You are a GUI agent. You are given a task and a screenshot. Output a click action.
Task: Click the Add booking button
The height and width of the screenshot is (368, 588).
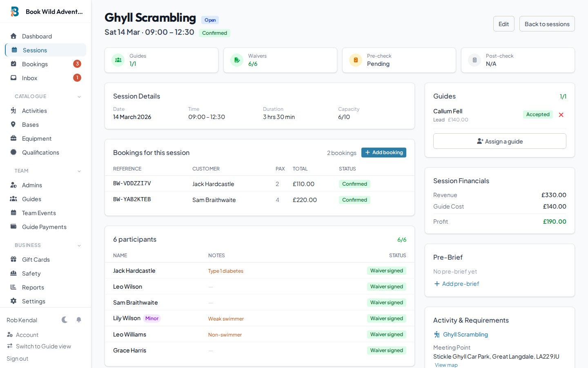coord(383,152)
